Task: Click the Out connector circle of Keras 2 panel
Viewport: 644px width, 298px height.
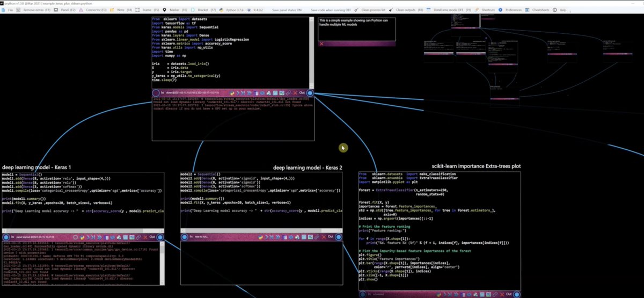Action: (338, 236)
